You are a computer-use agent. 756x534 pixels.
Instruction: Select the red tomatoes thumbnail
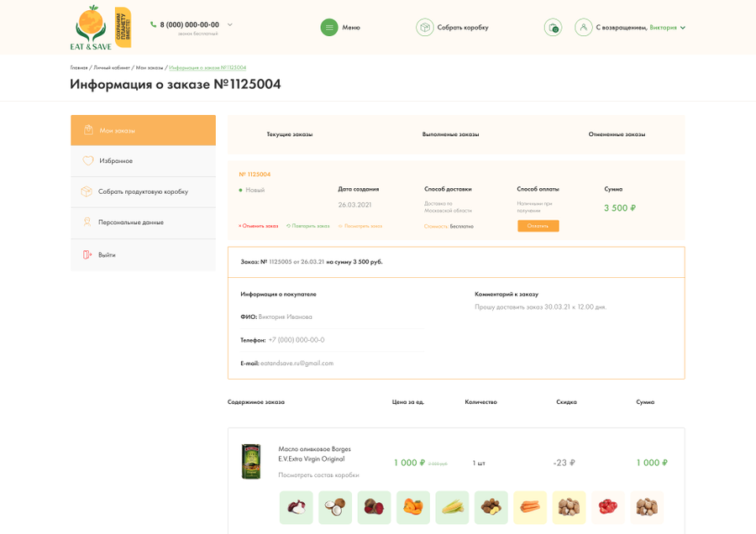tap(608, 507)
